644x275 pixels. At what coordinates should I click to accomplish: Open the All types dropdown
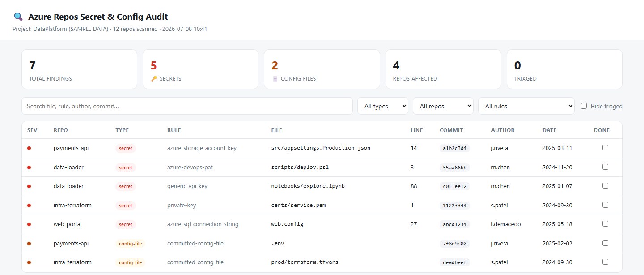click(383, 106)
